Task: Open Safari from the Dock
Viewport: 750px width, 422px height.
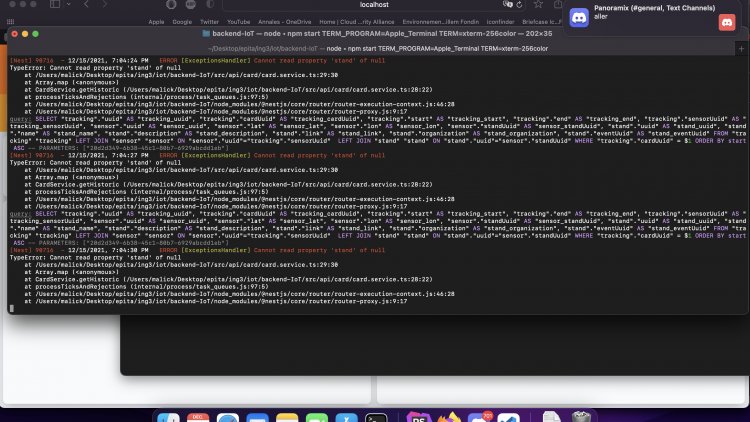Action: point(228,417)
